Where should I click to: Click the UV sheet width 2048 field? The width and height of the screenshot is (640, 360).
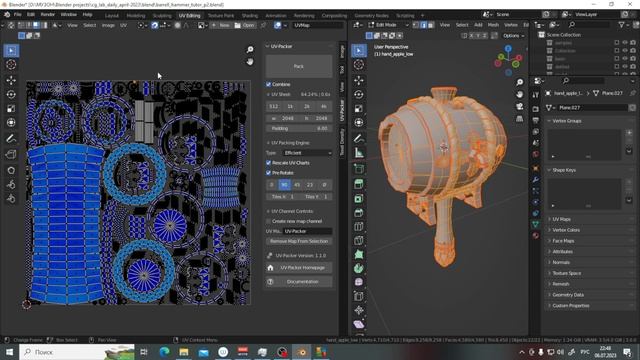pos(282,118)
